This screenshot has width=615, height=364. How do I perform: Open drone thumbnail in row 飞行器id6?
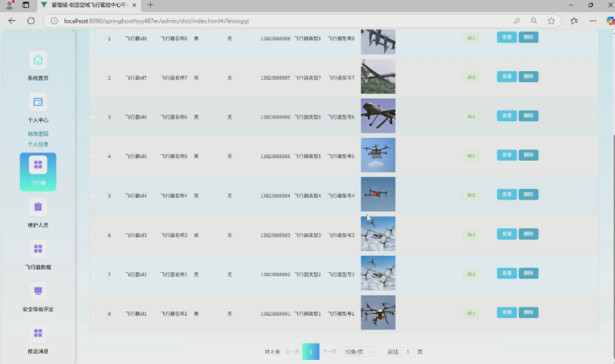[x=378, y=115]
